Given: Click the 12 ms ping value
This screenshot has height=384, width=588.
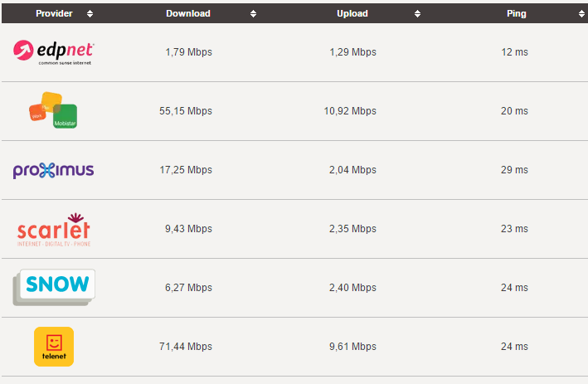Looking at the screenshot, I should [514, 52].
